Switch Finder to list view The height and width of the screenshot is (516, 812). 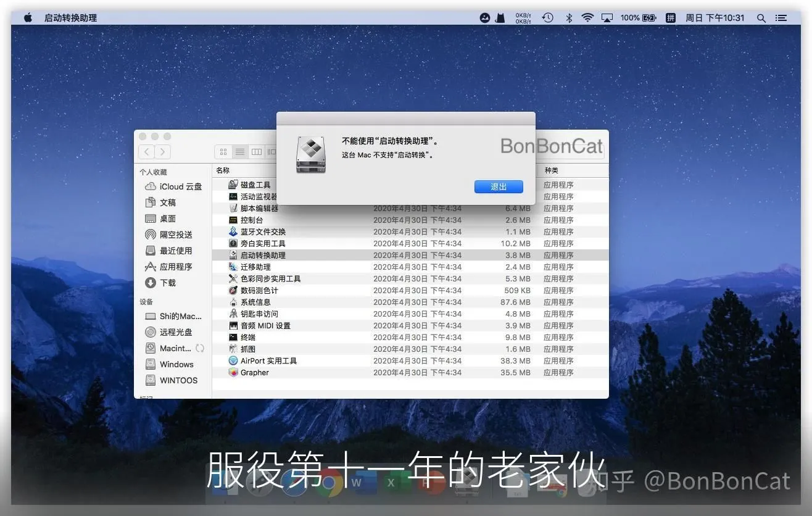[240, 152]
